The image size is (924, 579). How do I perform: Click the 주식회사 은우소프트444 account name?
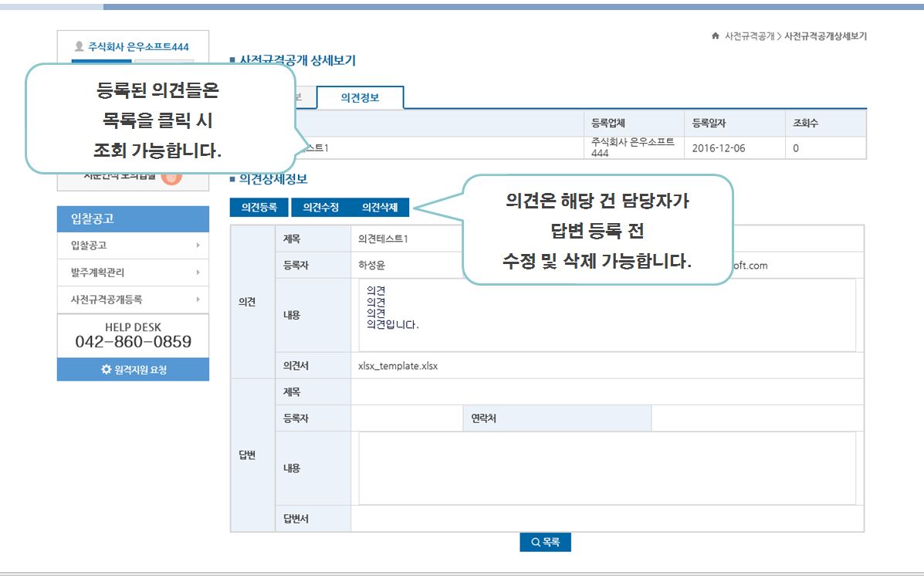pyautogui.click(x=138, y=46)
